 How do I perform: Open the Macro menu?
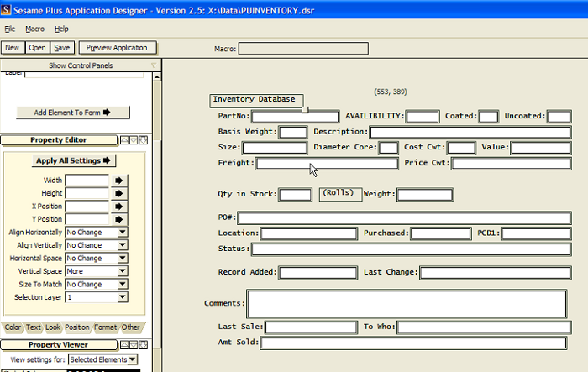pos(35,29)
